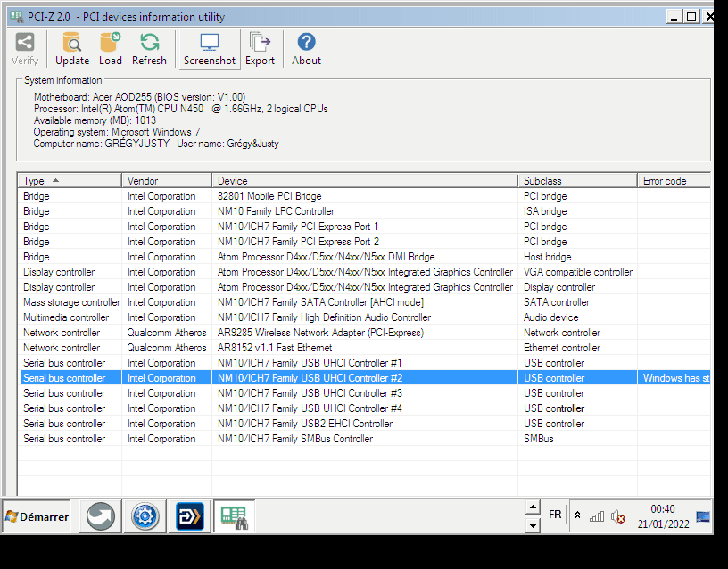Click the Display controller subclass cell
Screen dimensions: 728x569
point(577,287)
